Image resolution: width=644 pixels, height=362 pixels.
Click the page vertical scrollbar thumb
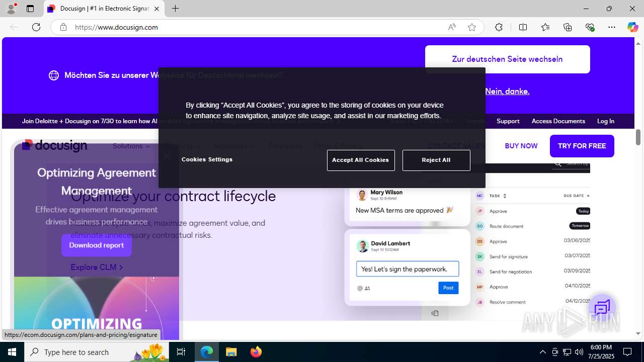pos(638,137)
